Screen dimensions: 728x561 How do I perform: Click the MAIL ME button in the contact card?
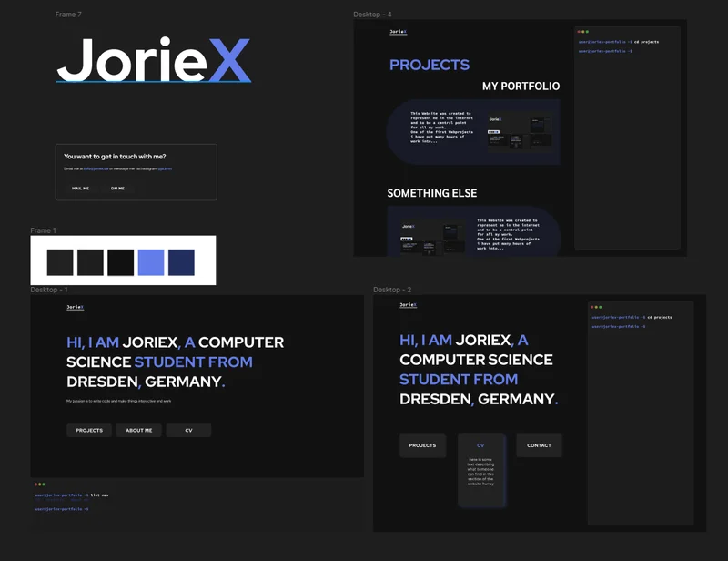pyautogui.click(x=80, y=189)
